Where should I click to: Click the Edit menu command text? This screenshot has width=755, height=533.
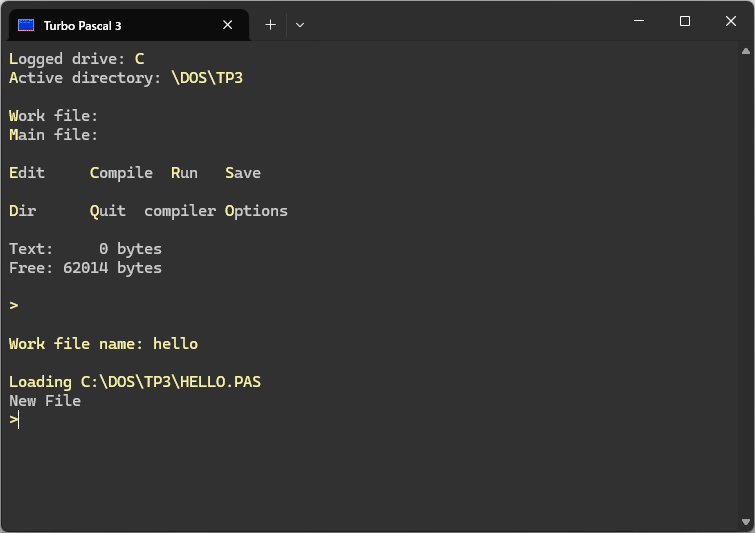[x=27, y=173]
